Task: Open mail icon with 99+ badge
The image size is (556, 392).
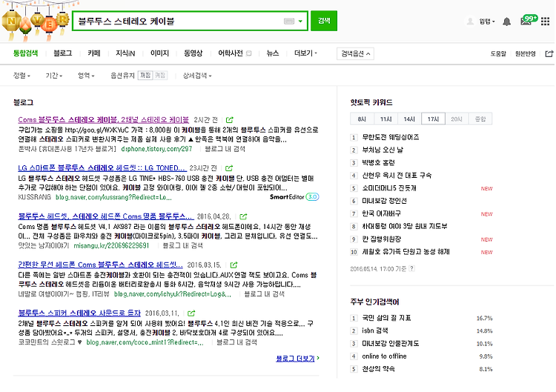Action: (529, 21)
